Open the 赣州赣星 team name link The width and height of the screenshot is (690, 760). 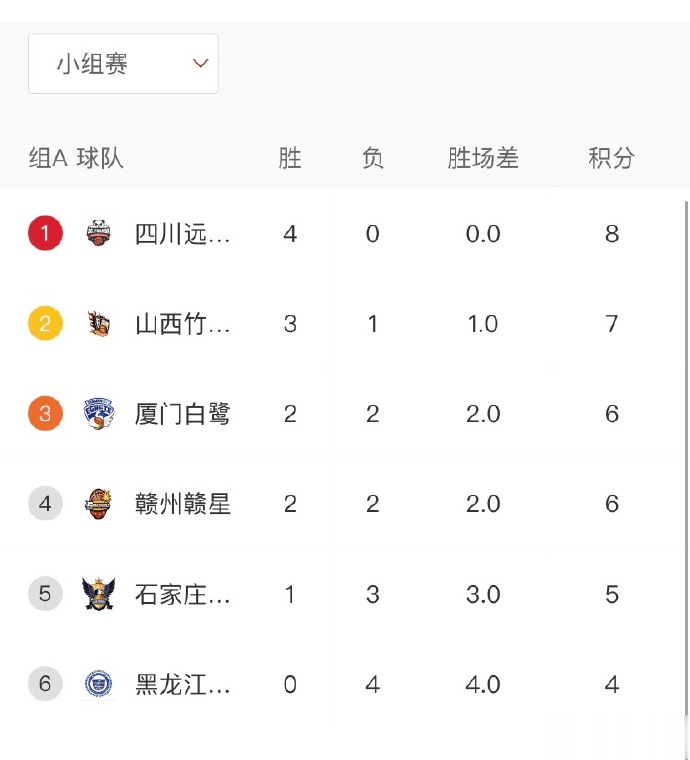[182, 504]
